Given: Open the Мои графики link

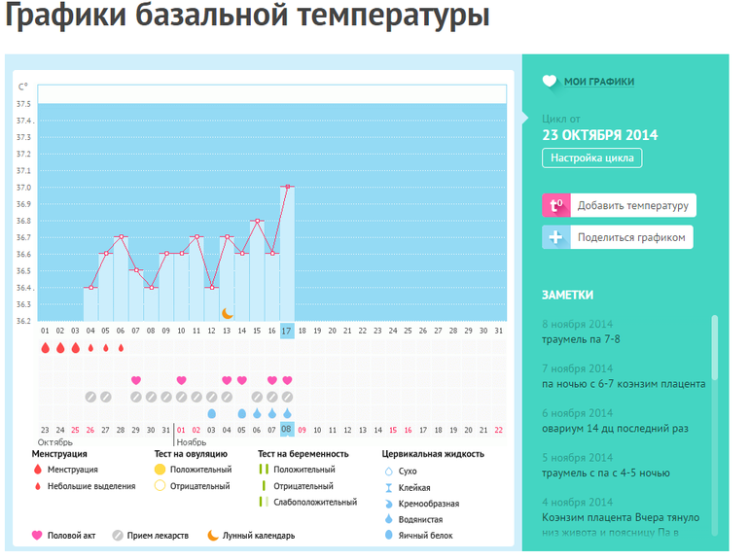Looking at the screenshot, I should [599, 82].
